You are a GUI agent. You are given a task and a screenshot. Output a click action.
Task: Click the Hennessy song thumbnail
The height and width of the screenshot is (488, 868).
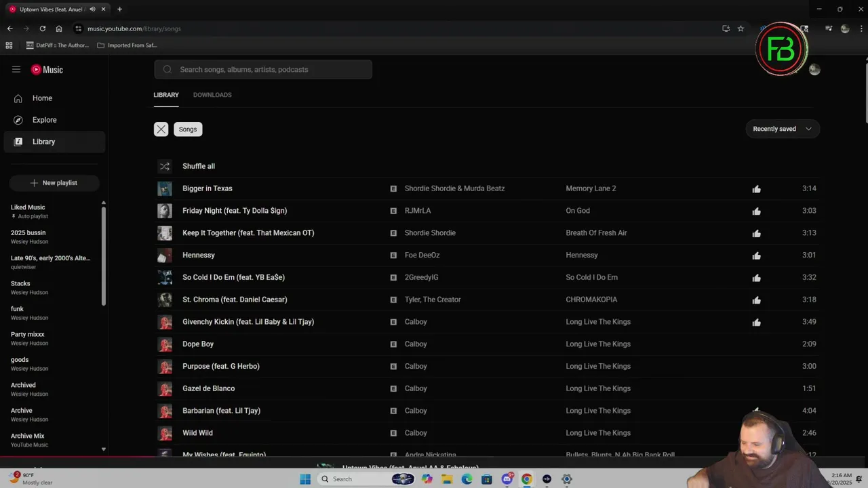click(x=165, y=256)
